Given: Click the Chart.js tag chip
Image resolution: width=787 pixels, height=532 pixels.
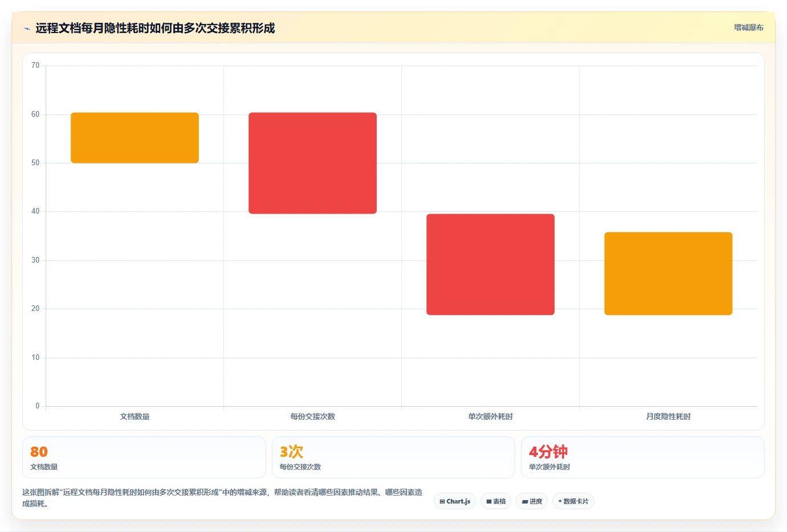Looking at the screenshot, I should pos(455,501).
